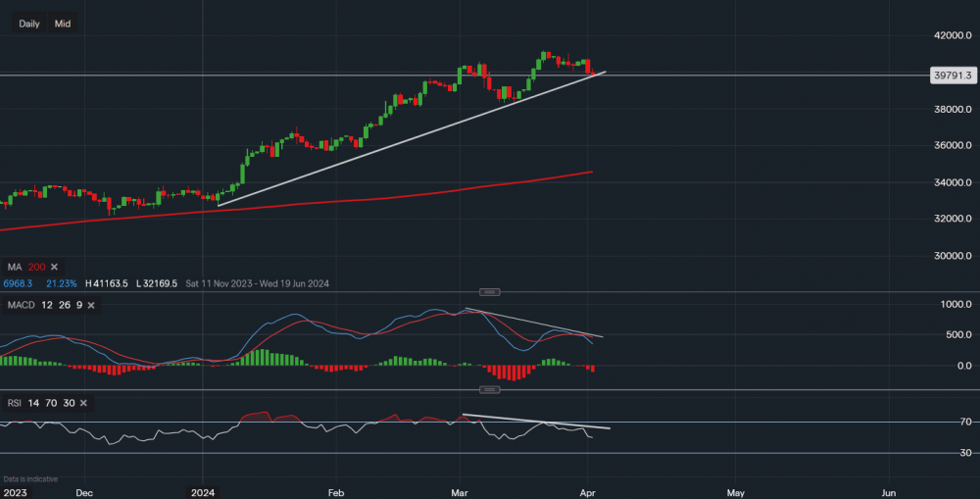Grab the resize handle above RSI panel
980x499 pixels.
tap(490, 389)
